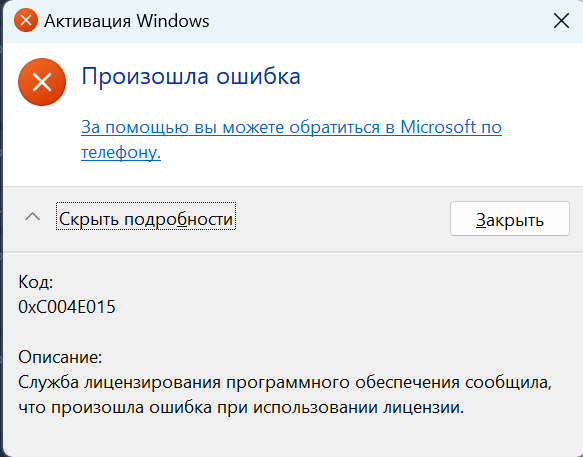The height and width of the screenshot is (457, 583).
Task: Click the small error icon in title bar
Action: coord(26,20)
